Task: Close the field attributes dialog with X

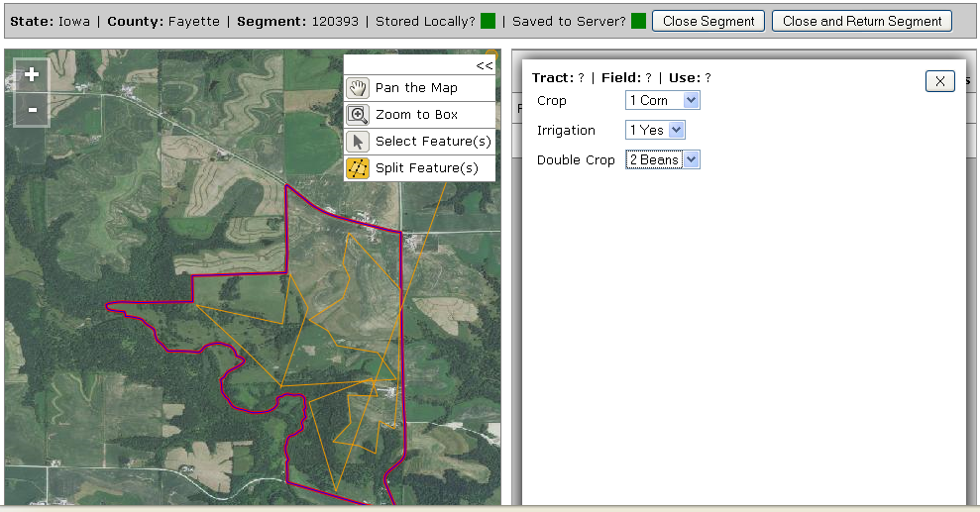Action: click(x=940, y=81)
